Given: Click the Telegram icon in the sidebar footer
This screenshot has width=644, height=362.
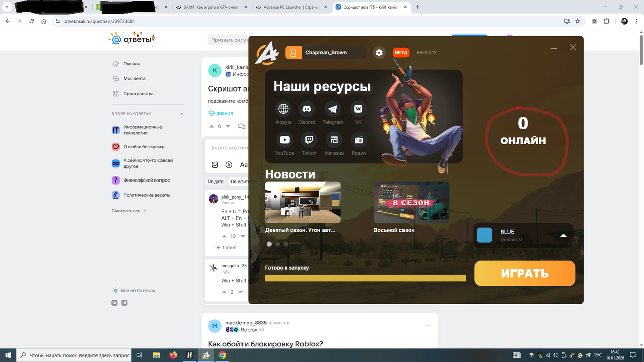Looking at the screenshot, I should coord(124,303).
